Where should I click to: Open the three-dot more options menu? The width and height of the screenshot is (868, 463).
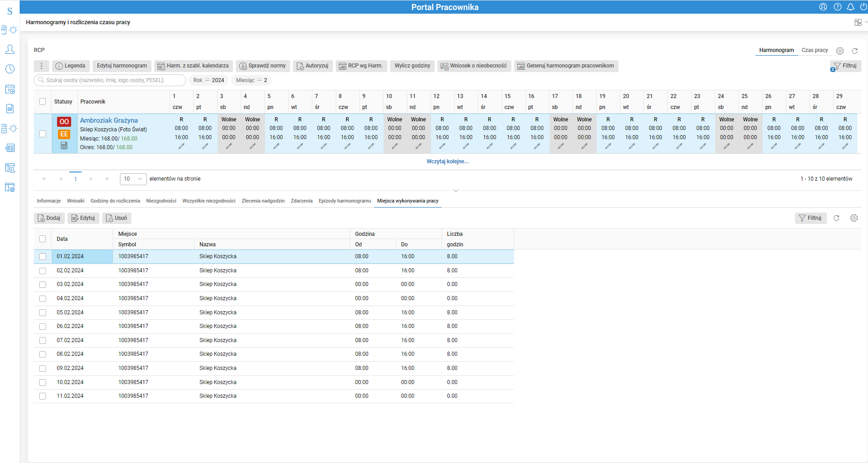[42, 66]
